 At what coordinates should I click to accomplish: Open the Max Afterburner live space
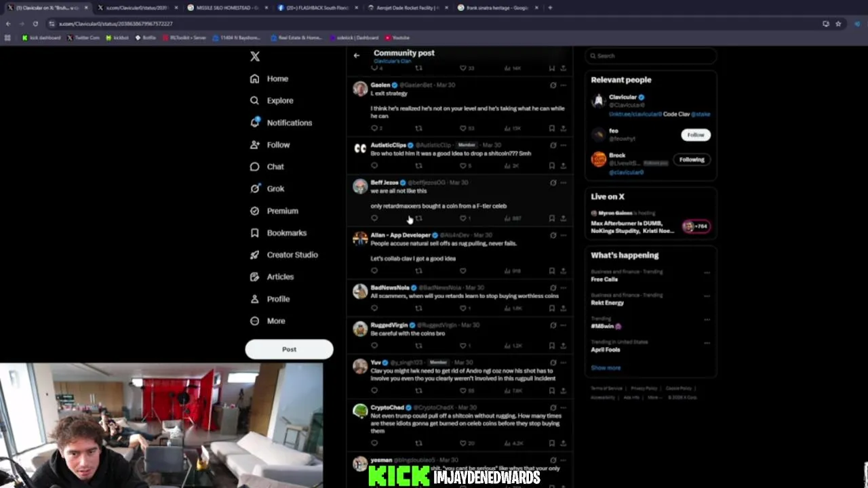(650, 222)
